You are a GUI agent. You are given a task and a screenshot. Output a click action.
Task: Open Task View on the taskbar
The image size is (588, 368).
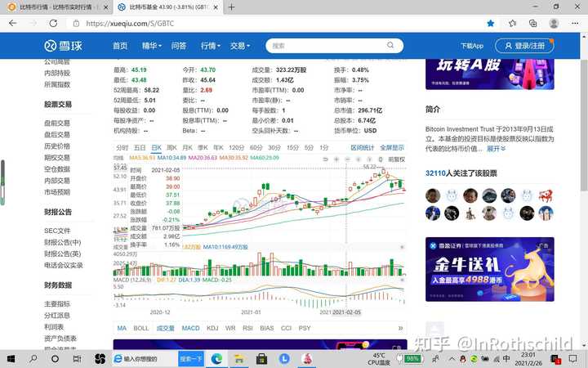77,359
